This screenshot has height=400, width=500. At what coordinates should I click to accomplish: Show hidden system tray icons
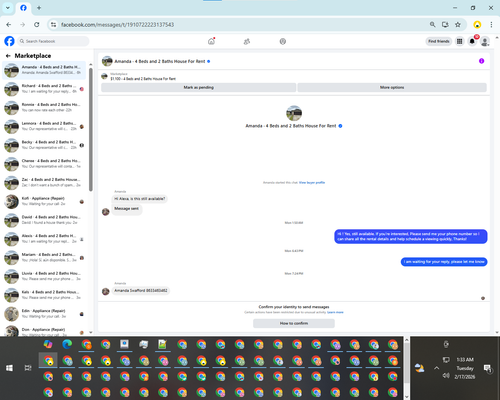coord(436,368)
